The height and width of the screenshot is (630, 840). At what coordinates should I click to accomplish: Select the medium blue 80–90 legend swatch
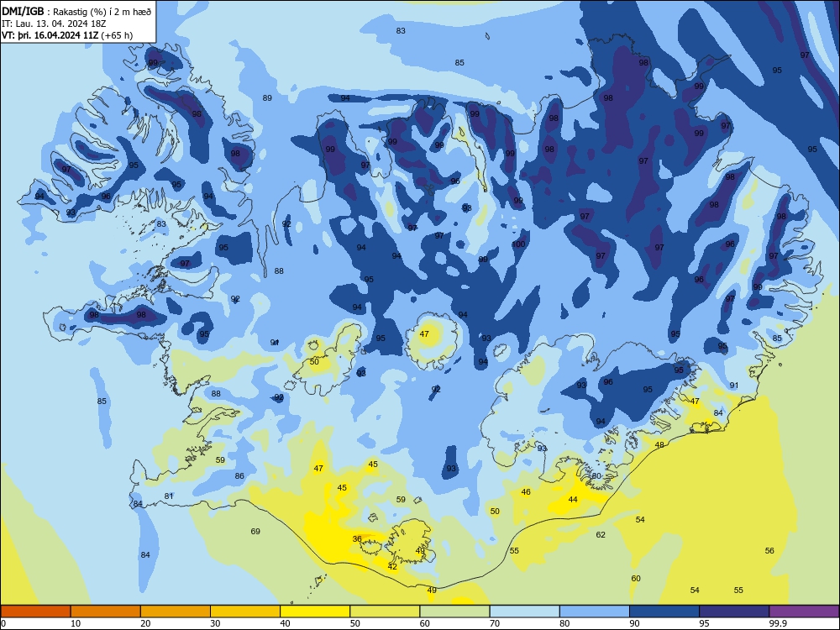coord(595,612)
